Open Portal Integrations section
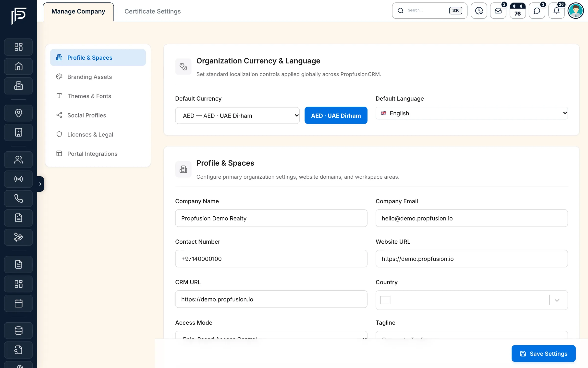Viewport: 588px width, 368px height. click(98, 154)
